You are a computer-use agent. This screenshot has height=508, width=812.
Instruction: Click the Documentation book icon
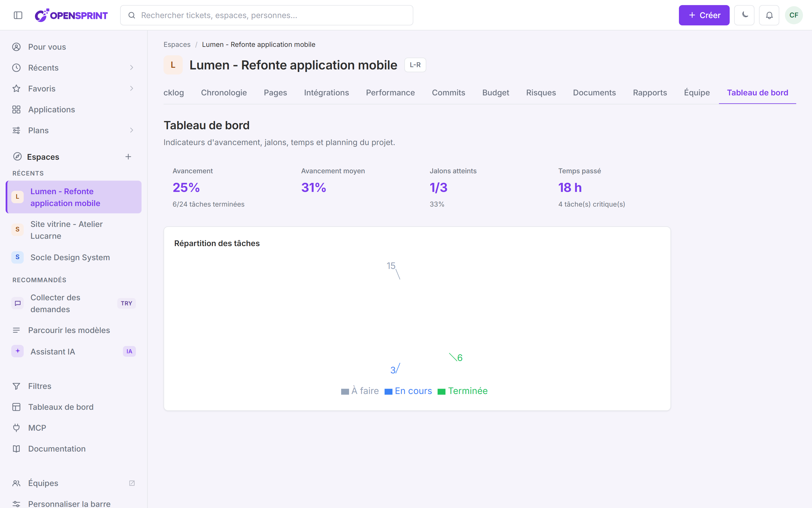[16, 448]
